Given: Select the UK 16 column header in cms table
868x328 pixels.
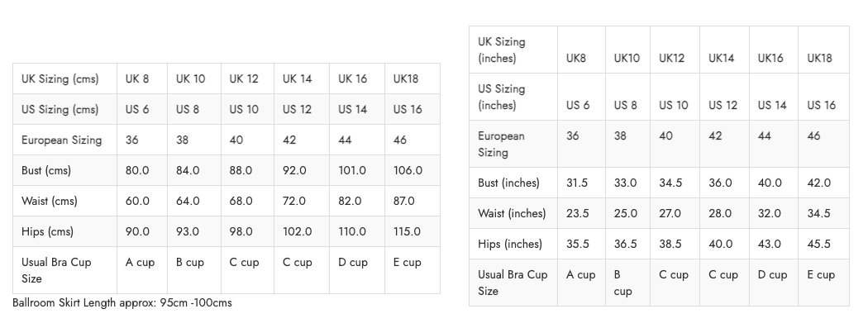Looking at the screenshot, I should [353, 78].
